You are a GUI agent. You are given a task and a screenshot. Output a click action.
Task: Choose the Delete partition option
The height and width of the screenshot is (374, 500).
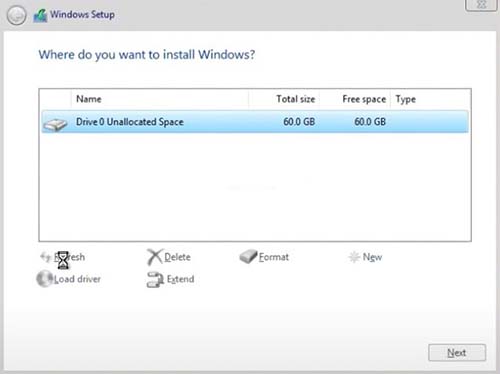[x=169, y=257]
